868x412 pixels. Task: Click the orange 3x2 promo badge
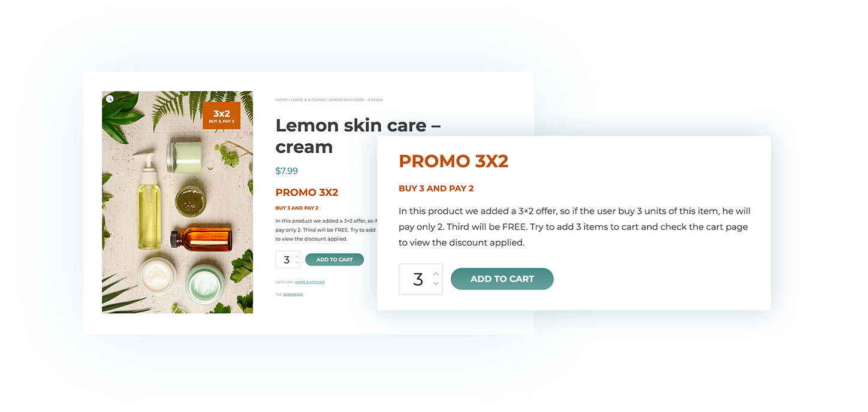coord(221,116)
